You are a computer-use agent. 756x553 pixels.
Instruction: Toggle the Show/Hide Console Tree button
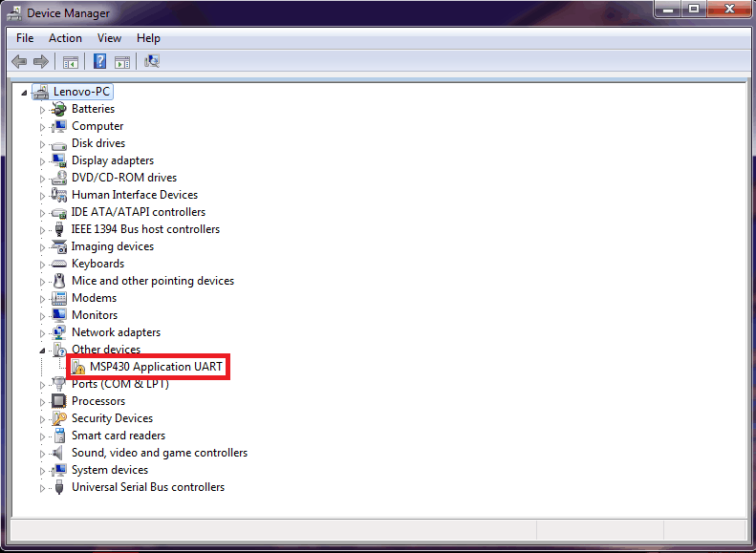point(70,62)
